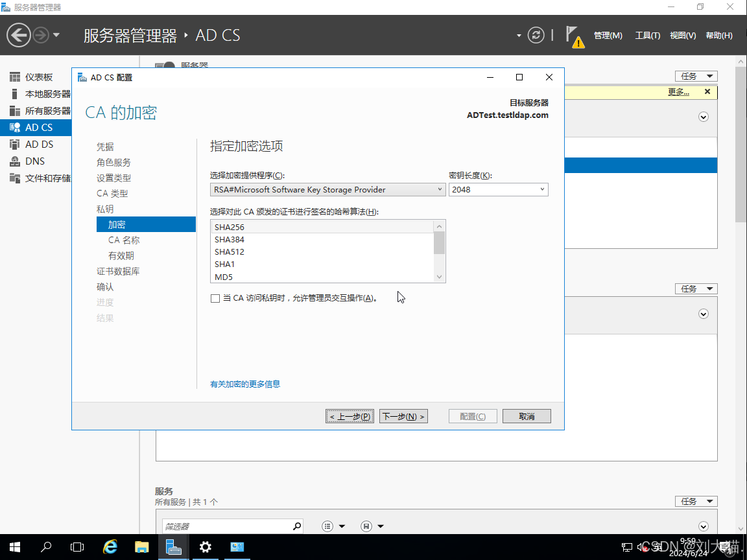Click the 上一步(P) button
Viewport: 747px width, 560px height.
point(350,416)
